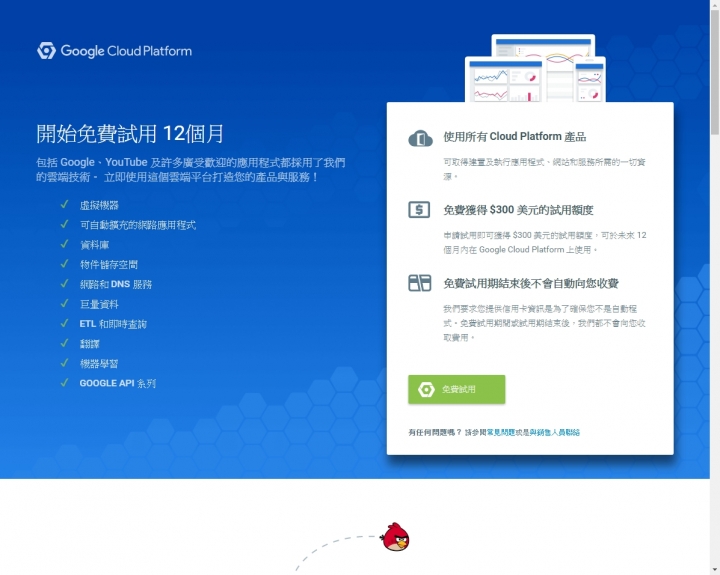Click the check mark beside 網路和 DNS 服務
Image resolution: width=720 pixels, height=575 pixels.
pyautogui.click(x=64, y=283)
